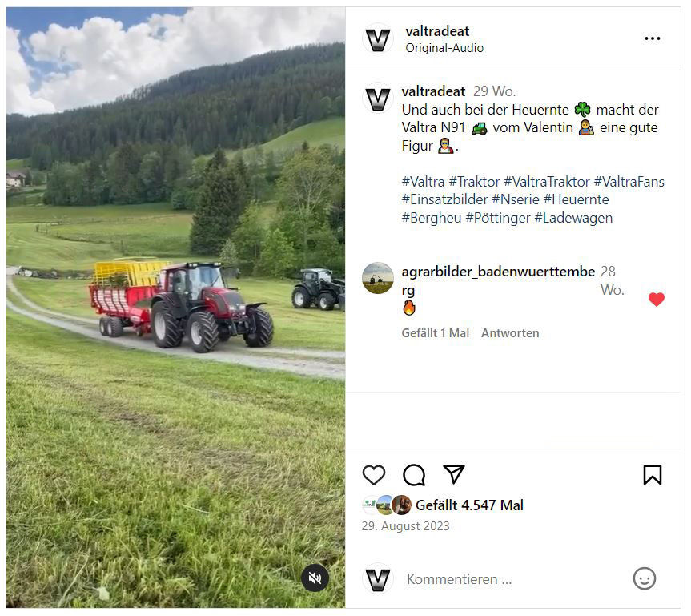Viewport: 691px width, 616px height.
Task: View likes via Gefällt 1 Mal
Action: [x=435, y=333]
